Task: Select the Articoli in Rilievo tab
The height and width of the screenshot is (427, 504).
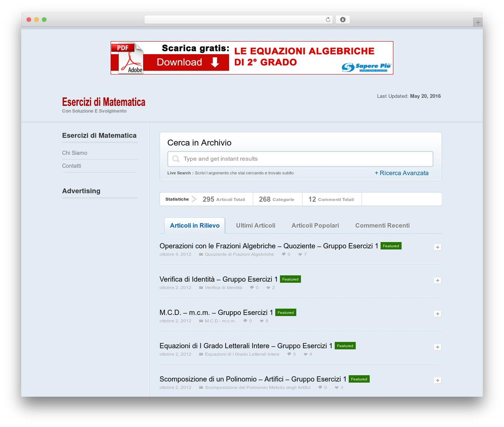Action: pos(195,225)
